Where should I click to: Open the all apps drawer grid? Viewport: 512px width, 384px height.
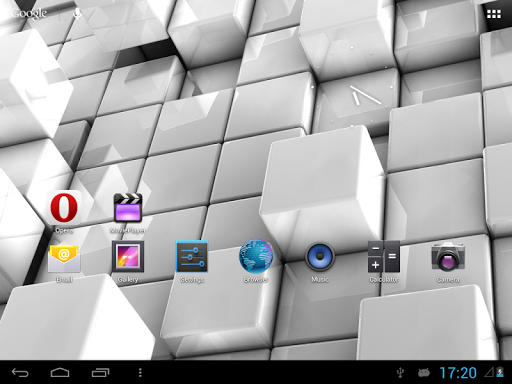[x=494, y=14]
